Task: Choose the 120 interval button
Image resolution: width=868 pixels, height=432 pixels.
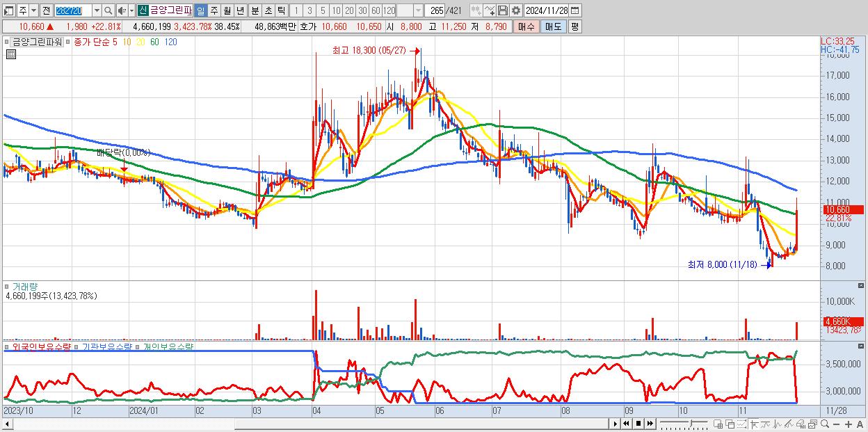Action: coord(389,10)
